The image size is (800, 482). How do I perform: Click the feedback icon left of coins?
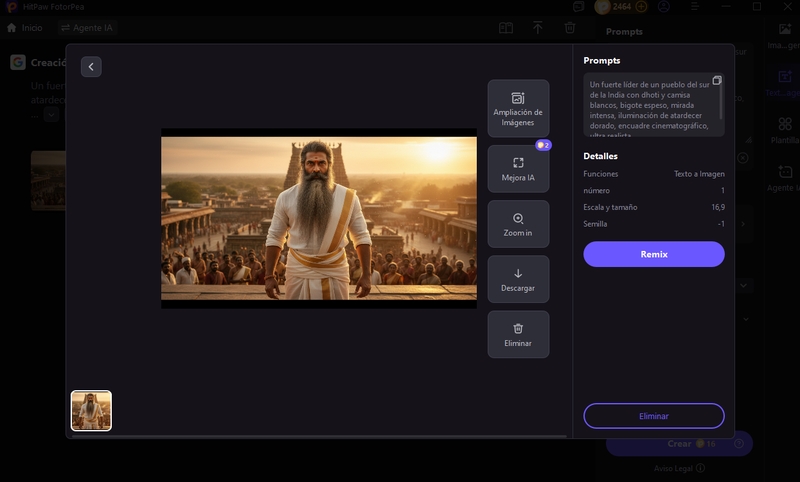point(579,7)
